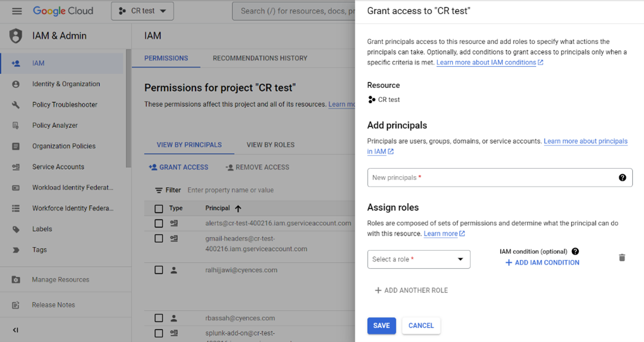Click the Google Cloud logo

click(63, 11)
